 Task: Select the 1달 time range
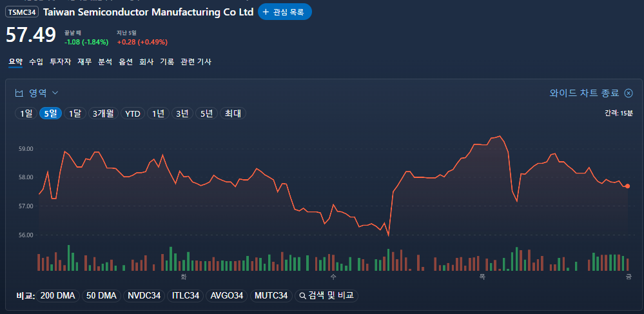(75, 113)
